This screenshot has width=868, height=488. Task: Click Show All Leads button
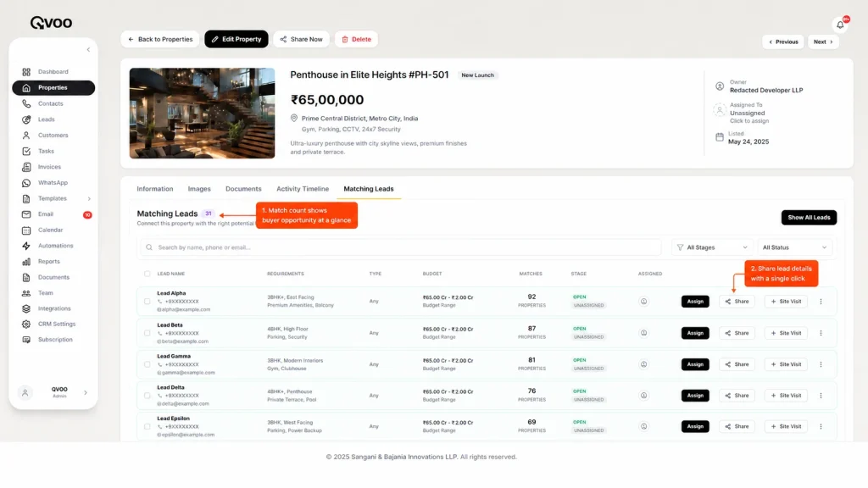809,218
